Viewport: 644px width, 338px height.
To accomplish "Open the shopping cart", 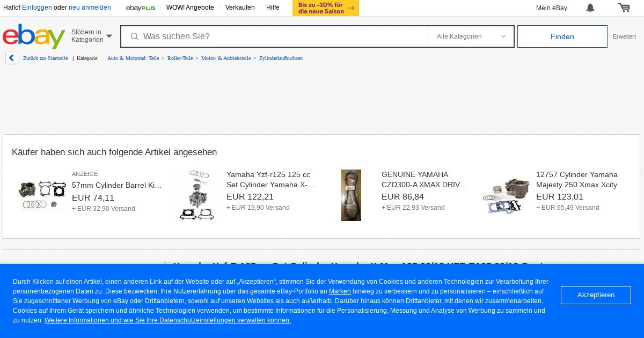I will point(624,8).
